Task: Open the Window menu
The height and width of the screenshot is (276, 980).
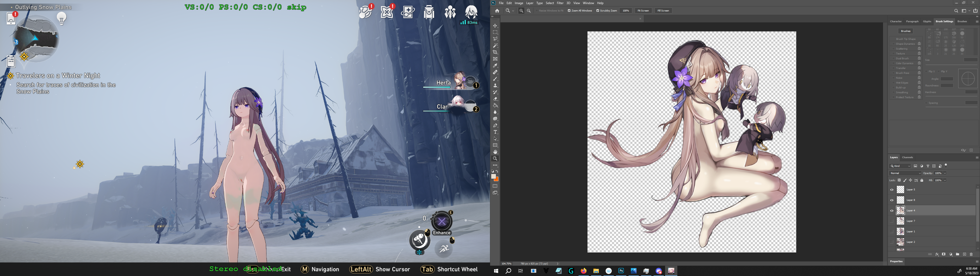Action: pyautogui.click(x=588, y=3)
